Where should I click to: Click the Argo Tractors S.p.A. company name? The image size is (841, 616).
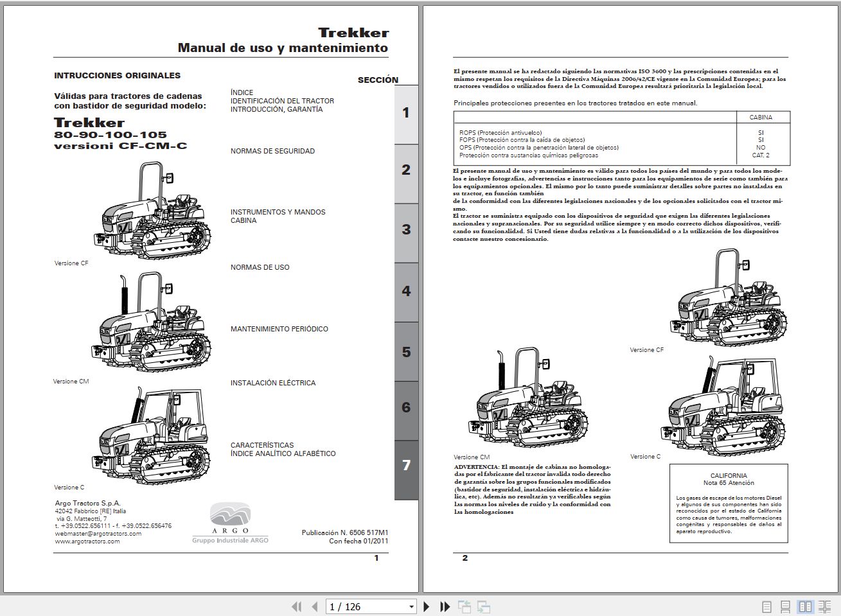coord(87,503)
